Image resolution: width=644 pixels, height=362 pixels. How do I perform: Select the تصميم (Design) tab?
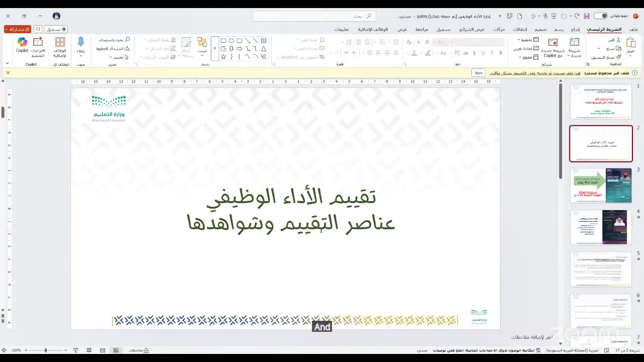[x=541, y=29]
